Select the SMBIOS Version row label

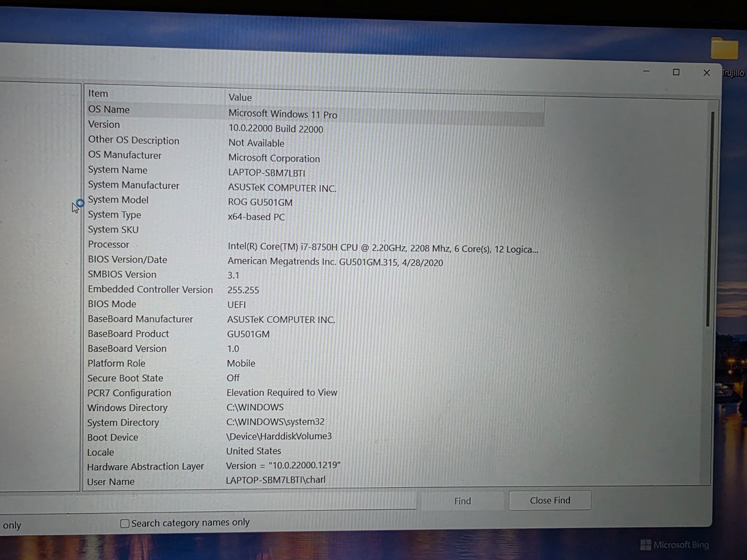(122, 274)
